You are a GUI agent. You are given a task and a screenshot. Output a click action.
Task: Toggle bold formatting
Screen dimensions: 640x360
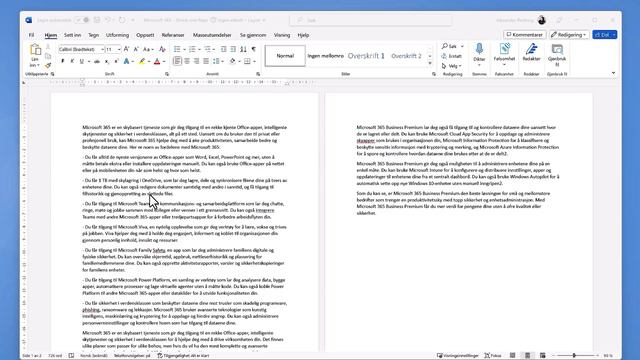[62, 61]
